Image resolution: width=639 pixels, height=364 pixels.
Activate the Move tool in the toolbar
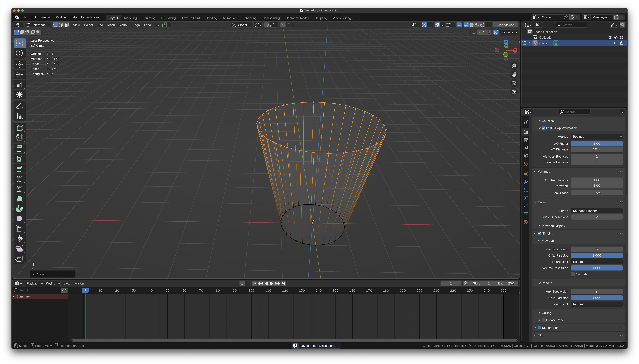(x=20, y=64)
